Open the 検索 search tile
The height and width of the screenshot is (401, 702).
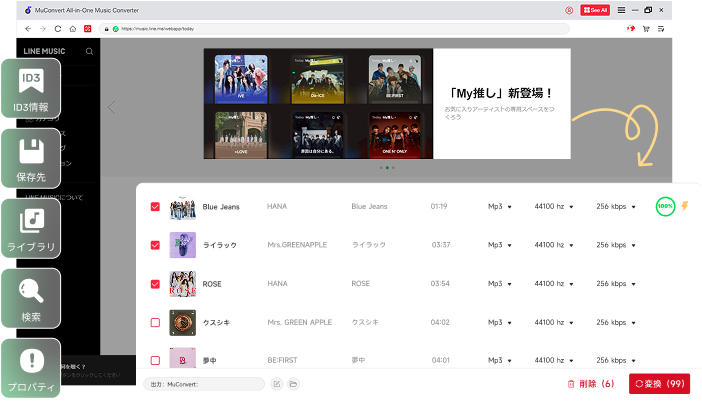(x=31, y=299)
